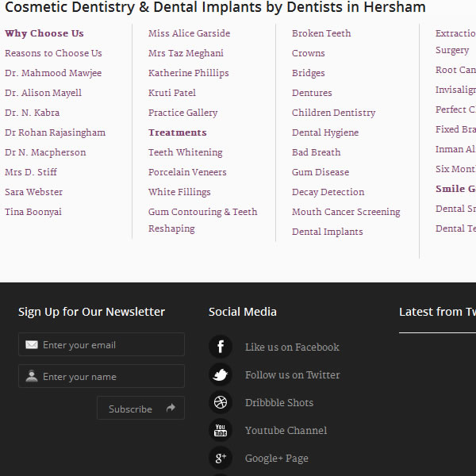The width and height of the screenshot is (476, 476).
Task: Click the arrow icon on Subscribe button
Action: (171, 409)
